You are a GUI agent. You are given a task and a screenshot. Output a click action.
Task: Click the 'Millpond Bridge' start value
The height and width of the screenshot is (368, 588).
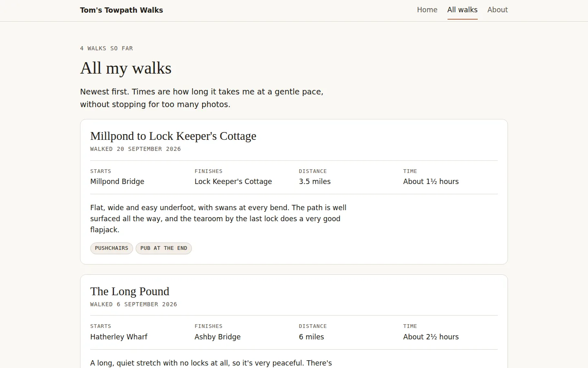[x=117, y=182]
